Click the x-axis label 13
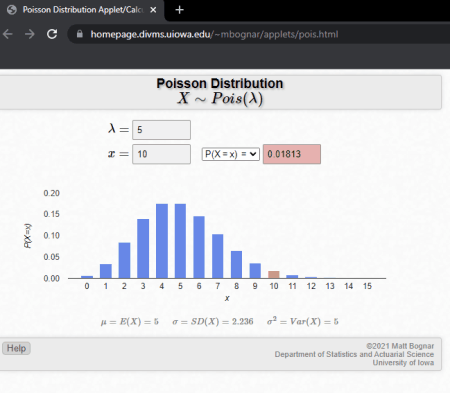This screenshot has width=450, height=393. click(x=330, y=286)
